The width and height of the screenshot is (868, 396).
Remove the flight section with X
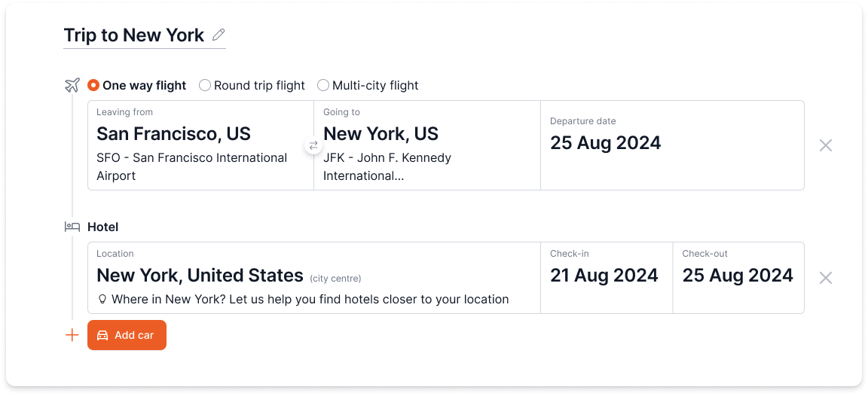[825, 145]
